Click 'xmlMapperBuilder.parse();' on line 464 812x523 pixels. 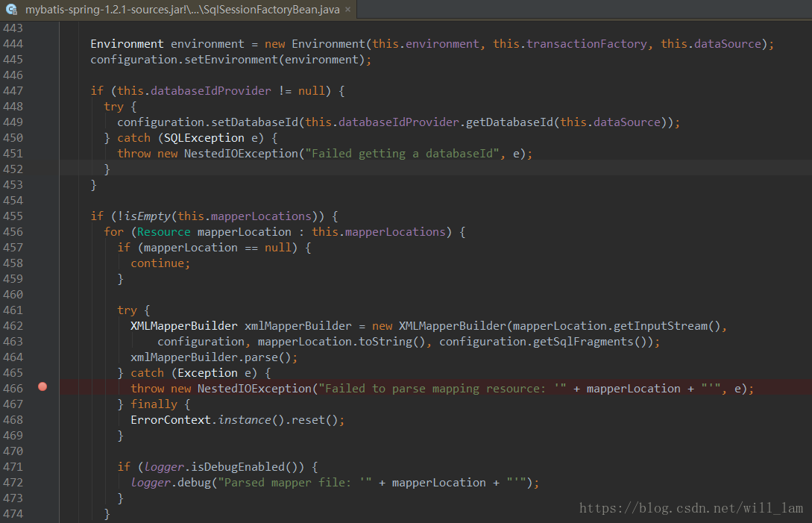(214, 357)
